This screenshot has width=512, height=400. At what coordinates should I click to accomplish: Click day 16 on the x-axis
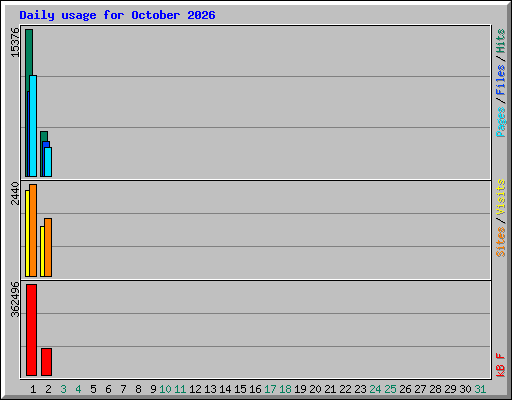pos(255,389)
